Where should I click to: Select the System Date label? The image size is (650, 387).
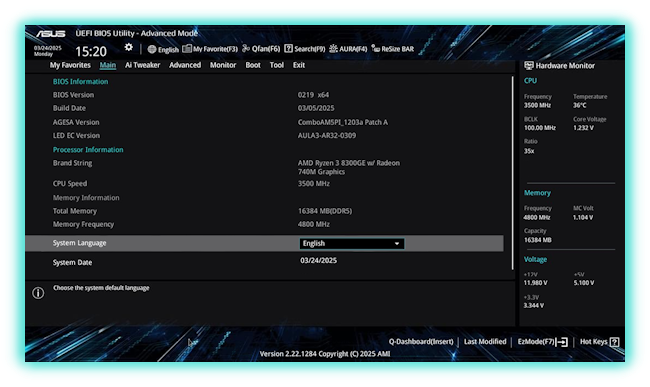click(72, 262)
